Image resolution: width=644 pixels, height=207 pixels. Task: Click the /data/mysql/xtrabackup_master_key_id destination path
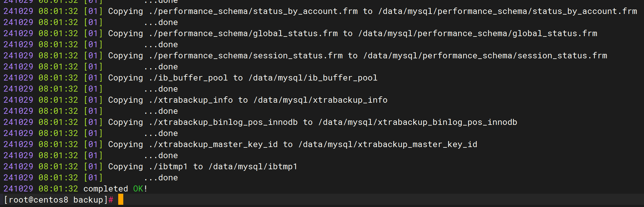coord(388,144)
